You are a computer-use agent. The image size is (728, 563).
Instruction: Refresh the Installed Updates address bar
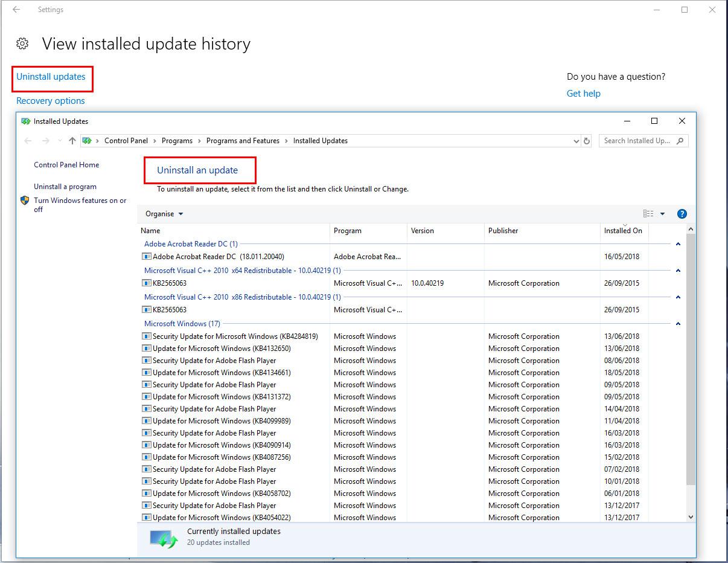point(586,141)
